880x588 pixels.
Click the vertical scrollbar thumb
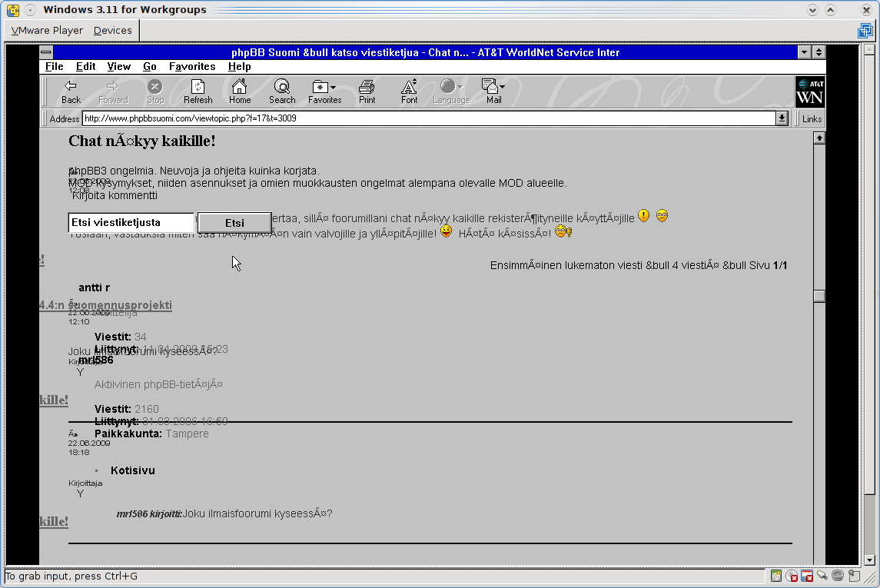(819, 296)
